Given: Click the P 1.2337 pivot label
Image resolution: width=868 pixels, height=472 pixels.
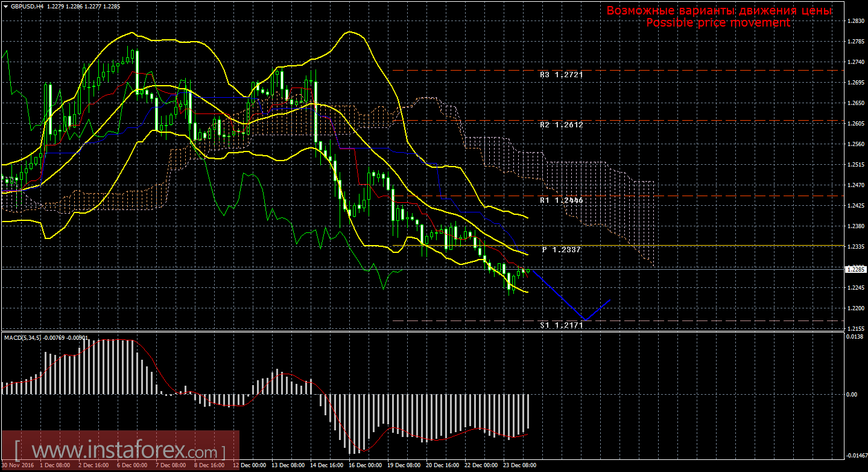Looking at the screenshot, I should (x=561, y=249).
